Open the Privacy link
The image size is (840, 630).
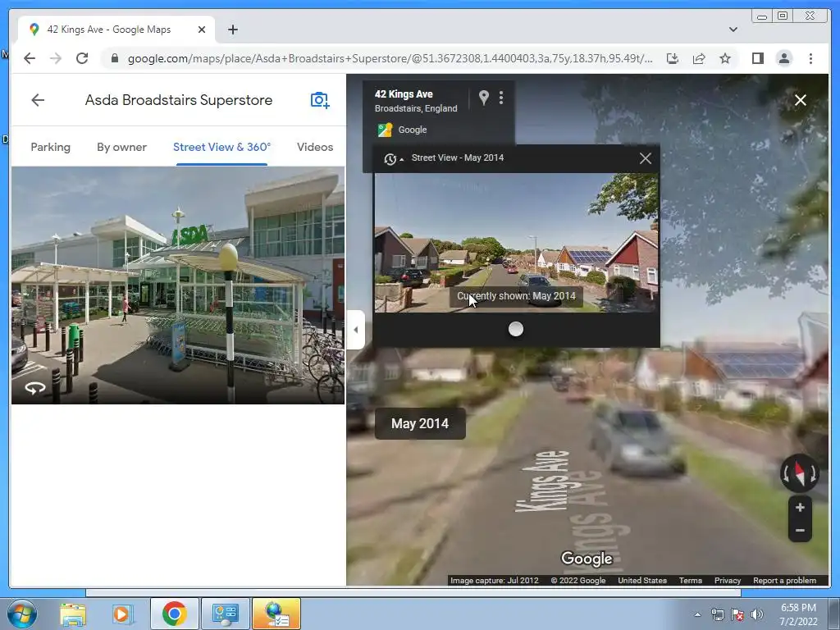(728, 580)
